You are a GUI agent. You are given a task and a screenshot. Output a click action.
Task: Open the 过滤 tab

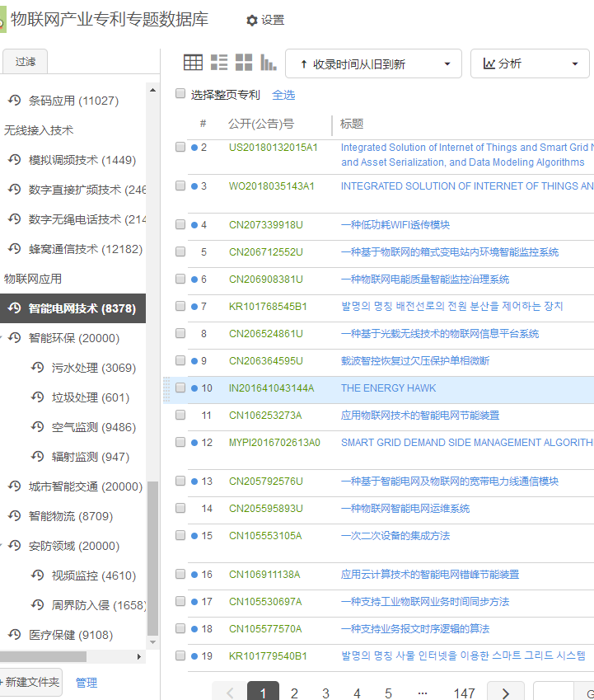(x=26, y=61)
